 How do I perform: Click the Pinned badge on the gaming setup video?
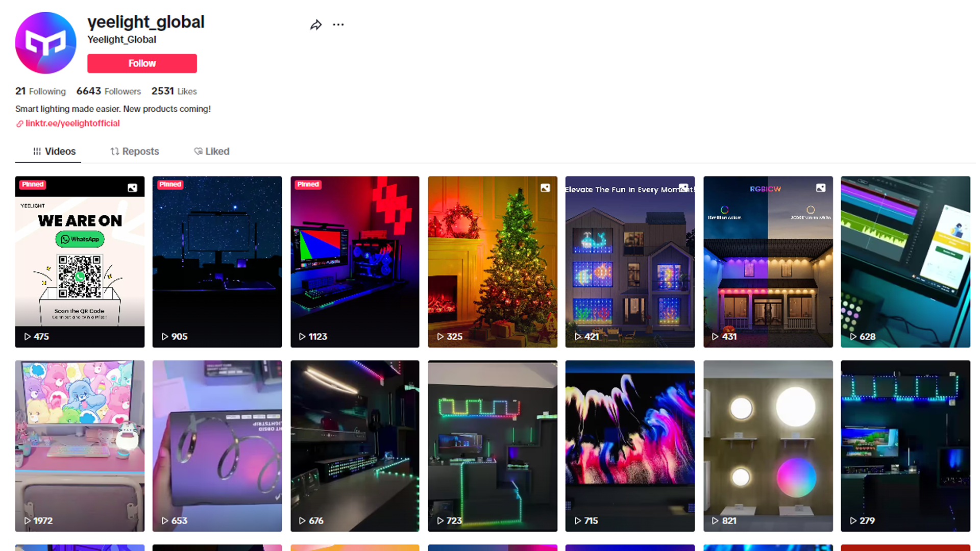tap(308, 185)
